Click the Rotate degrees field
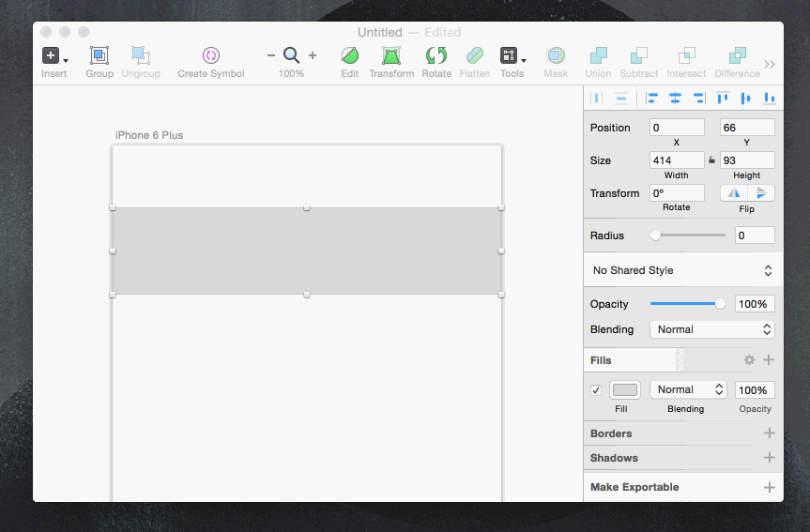Image resolution: width=810 pixels, height=532 pixels. click(677, 193)
